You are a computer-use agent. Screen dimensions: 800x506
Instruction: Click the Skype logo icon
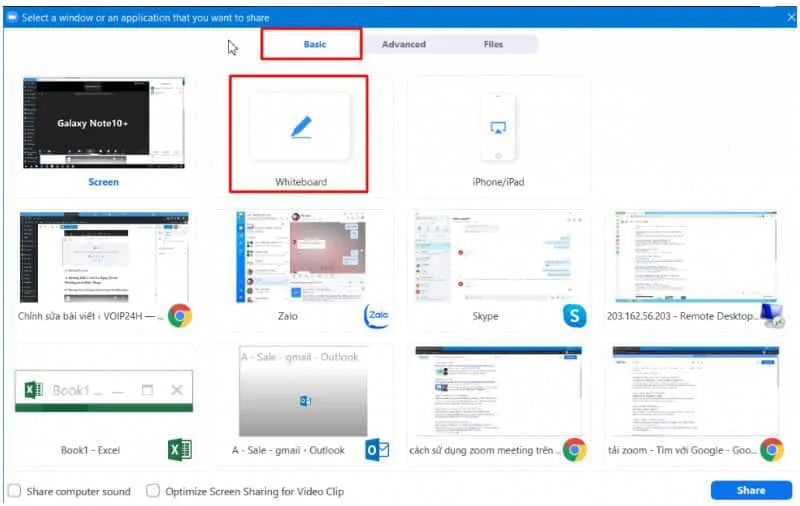(574, 316)
